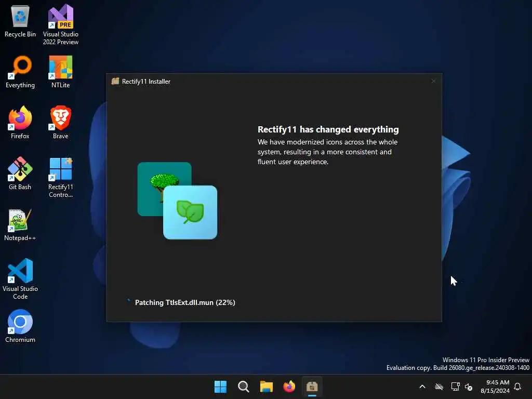This screenshot has width=532, height=399.
Task: Open the Recycle Bin desktop icon
Action: [20, 21]
